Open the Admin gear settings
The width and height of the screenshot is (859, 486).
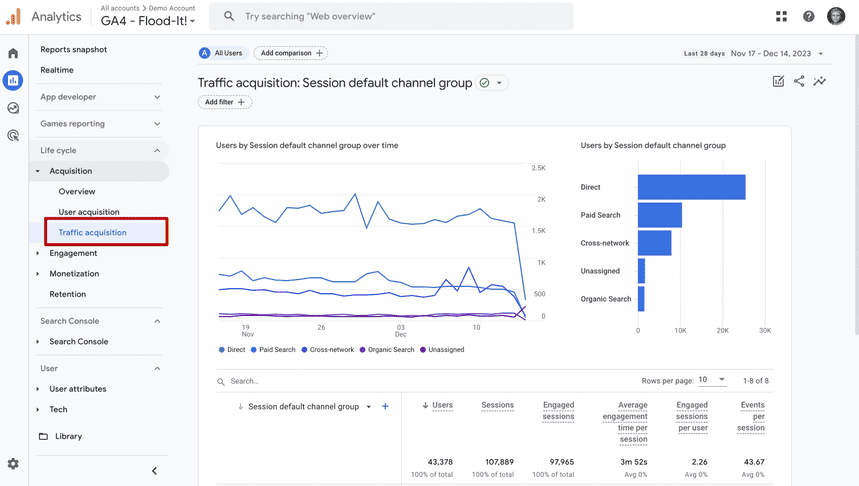pos(13,464)
